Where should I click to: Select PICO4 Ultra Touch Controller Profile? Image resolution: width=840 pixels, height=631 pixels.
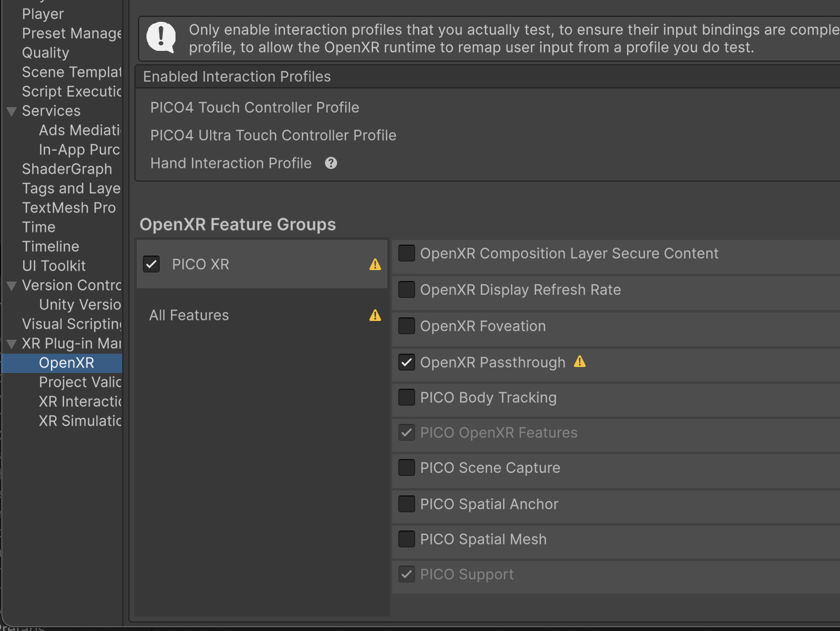pyautogui.click(x=274, y=135)
